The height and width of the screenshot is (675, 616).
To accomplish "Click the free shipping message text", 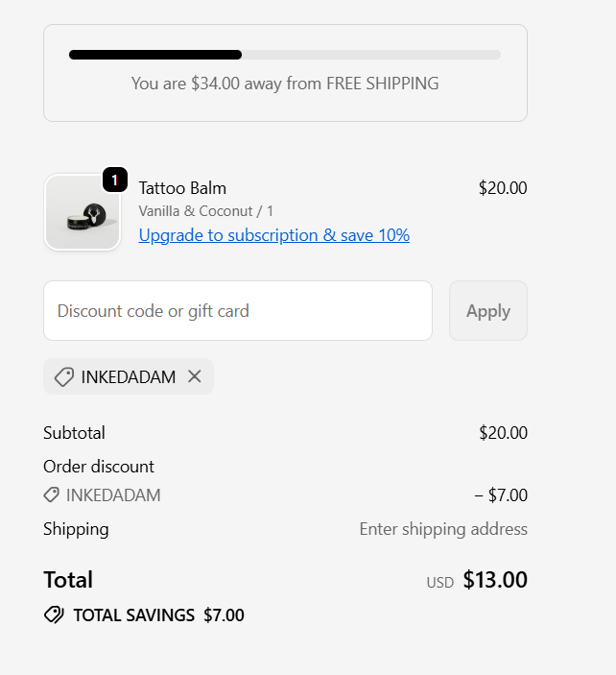I will [285, 84].
